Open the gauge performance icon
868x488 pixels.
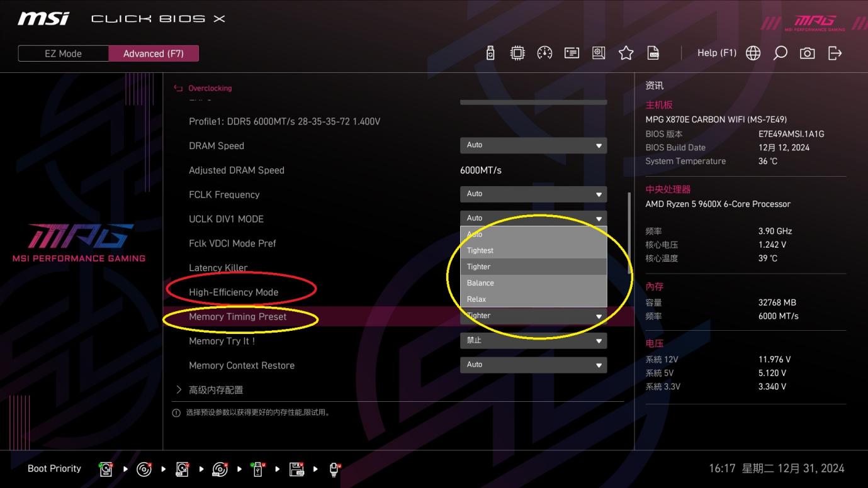point(544,53)
